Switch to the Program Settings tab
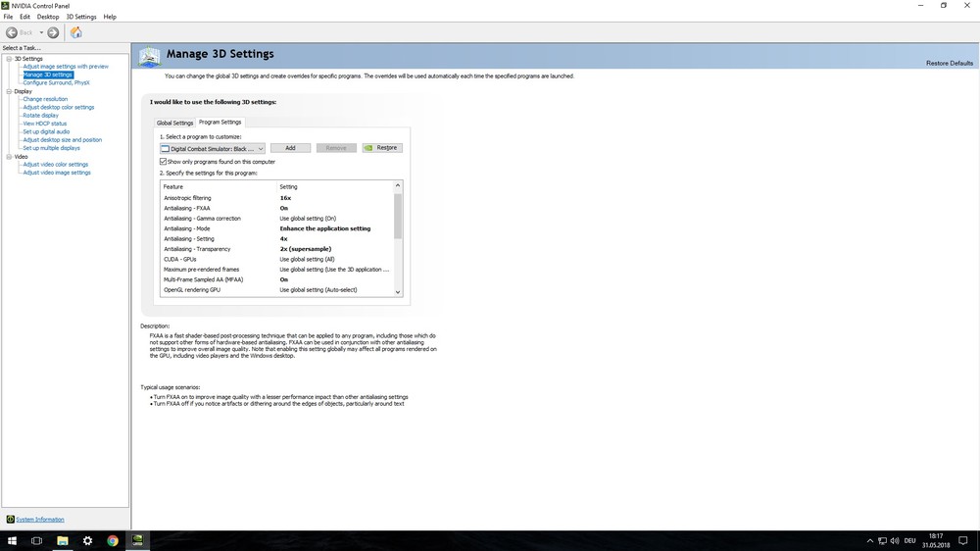 [220, 122]
